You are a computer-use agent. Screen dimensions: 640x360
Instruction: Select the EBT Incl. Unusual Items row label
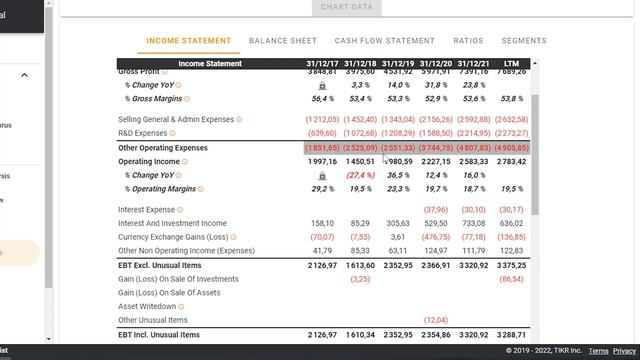click(159, 335)
